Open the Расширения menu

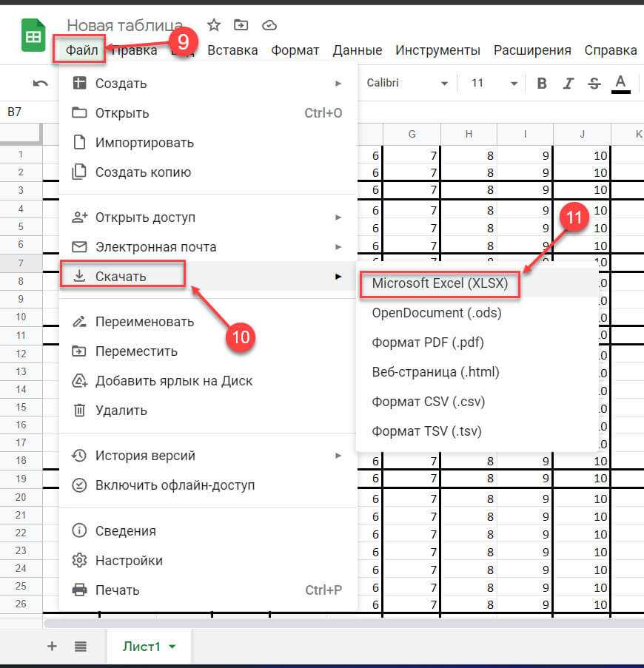tap(532, 50)
